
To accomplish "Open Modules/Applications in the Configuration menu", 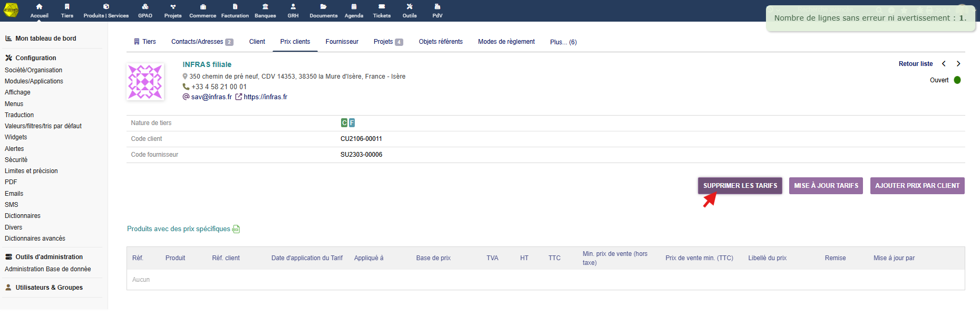I will tap(34, 81).
